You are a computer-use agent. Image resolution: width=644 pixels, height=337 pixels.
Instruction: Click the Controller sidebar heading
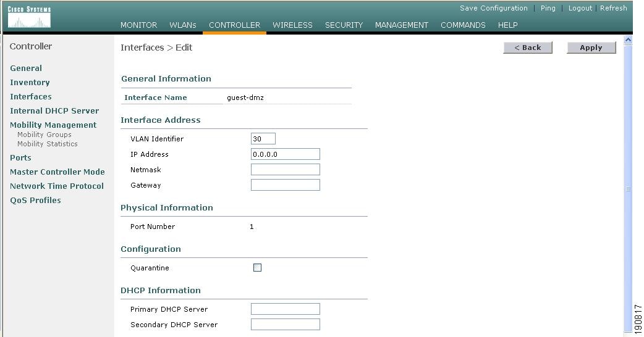click(x=31, y=46)
